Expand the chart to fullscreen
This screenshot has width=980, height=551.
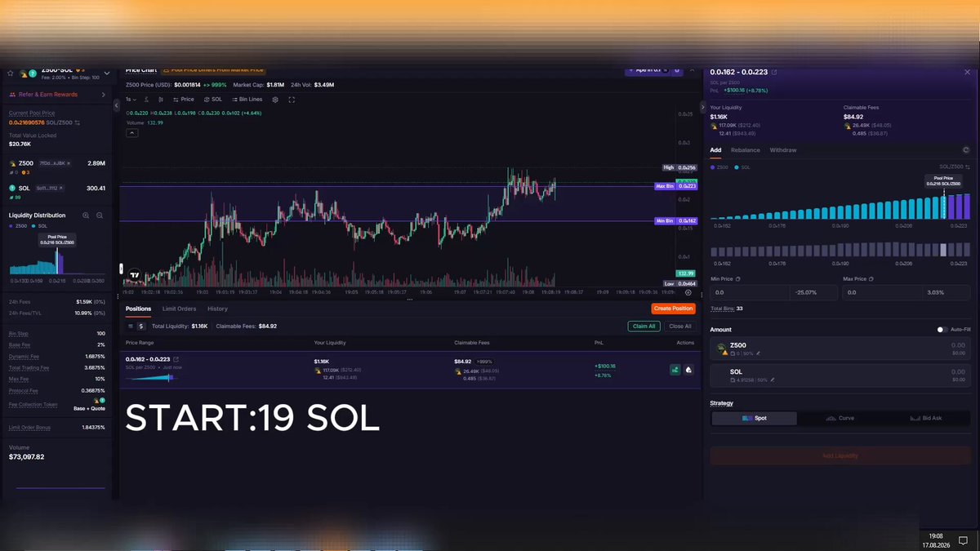(292, 99)
